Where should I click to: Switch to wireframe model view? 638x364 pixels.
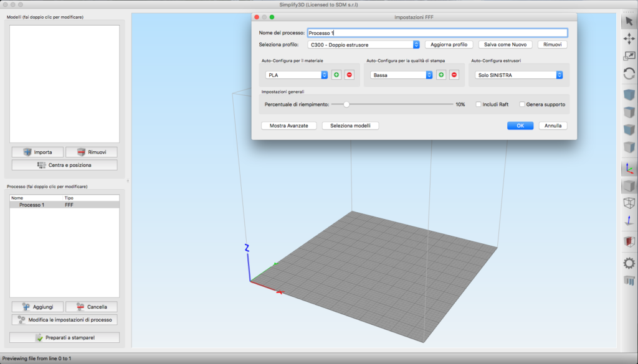629,203
